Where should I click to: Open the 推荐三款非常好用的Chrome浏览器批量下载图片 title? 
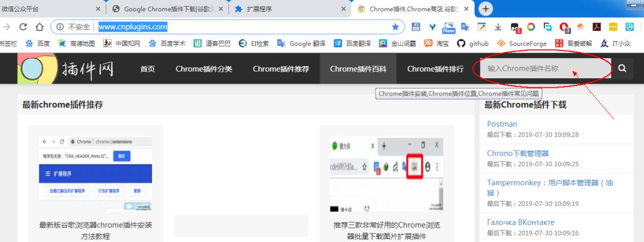pos(387,231)
